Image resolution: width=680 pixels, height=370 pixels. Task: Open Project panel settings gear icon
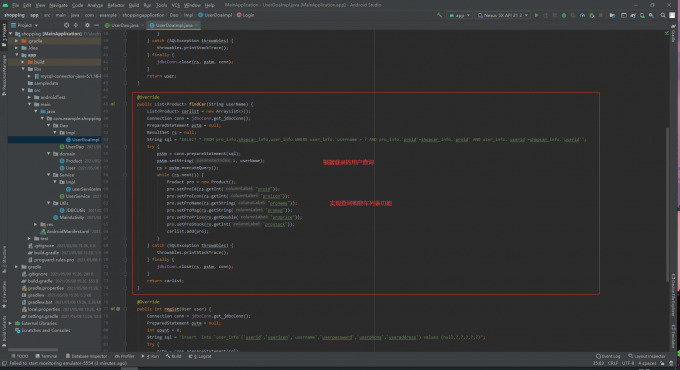[x=87, y=25]
